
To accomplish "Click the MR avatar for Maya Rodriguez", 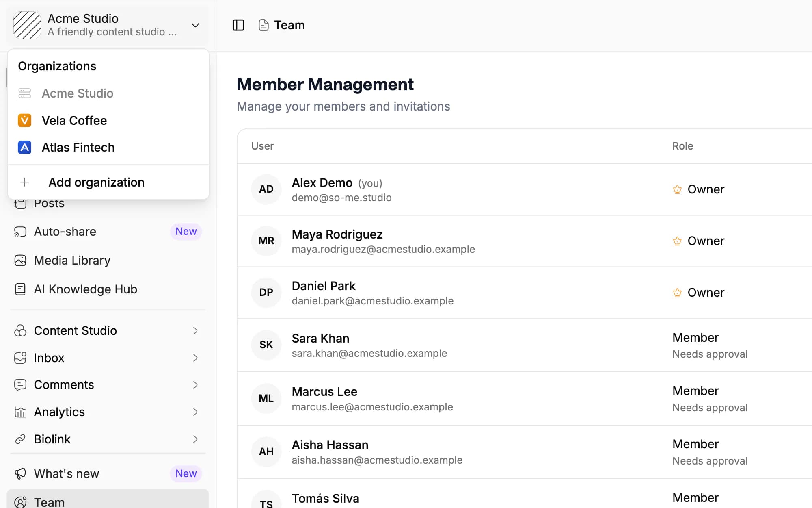I will coord(266,241).
